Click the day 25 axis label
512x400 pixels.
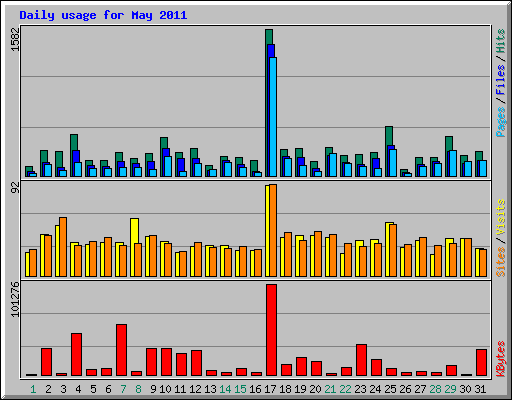tap(390, 389)
